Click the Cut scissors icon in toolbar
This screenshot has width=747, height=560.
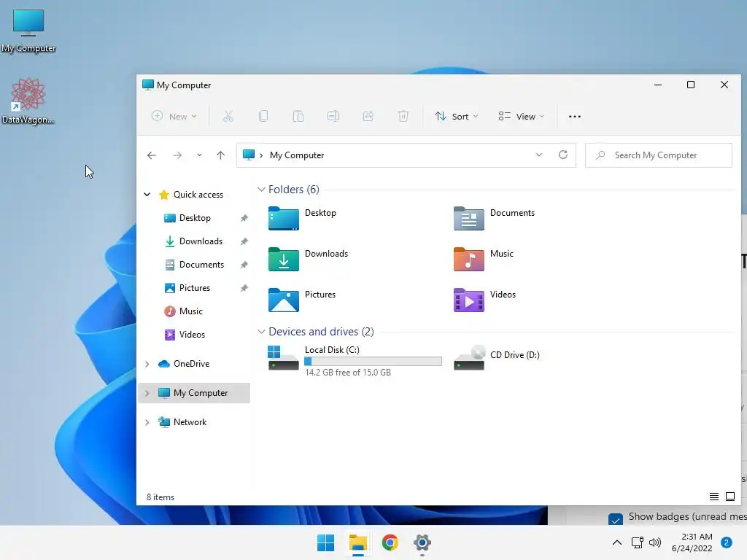point(228,116)
